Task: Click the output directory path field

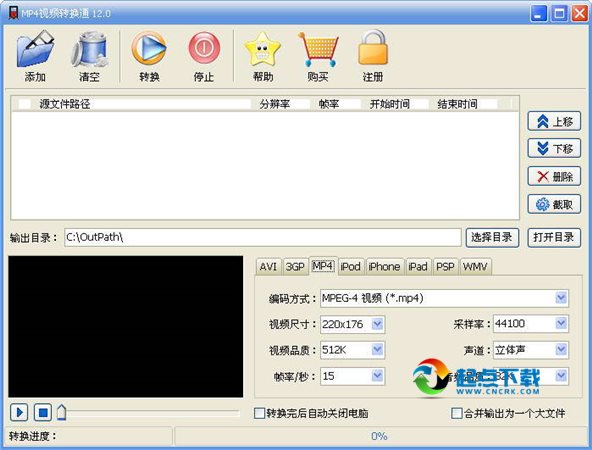Action: (x=262, y=237)
